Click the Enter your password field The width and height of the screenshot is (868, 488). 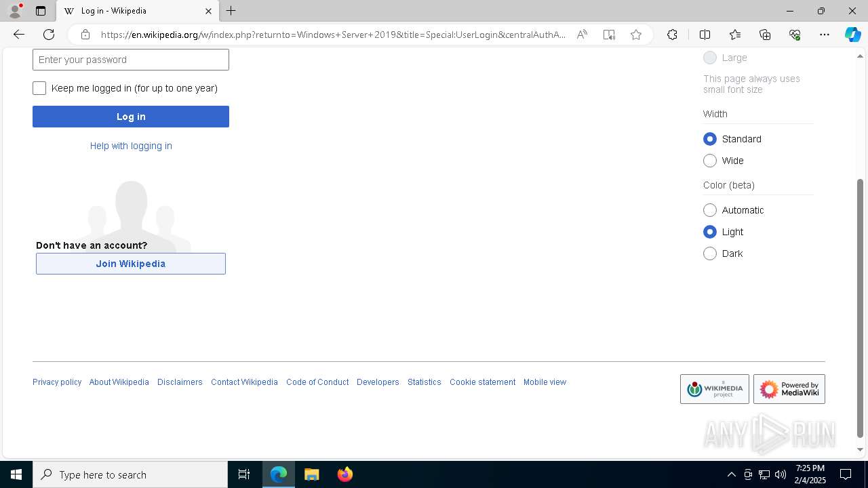click(x=131, y=60)
